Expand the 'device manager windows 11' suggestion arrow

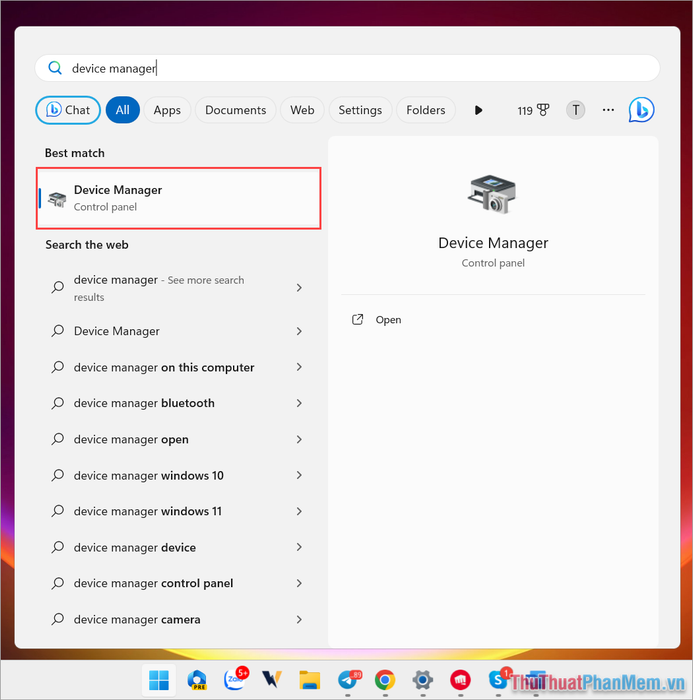[299, 511]
